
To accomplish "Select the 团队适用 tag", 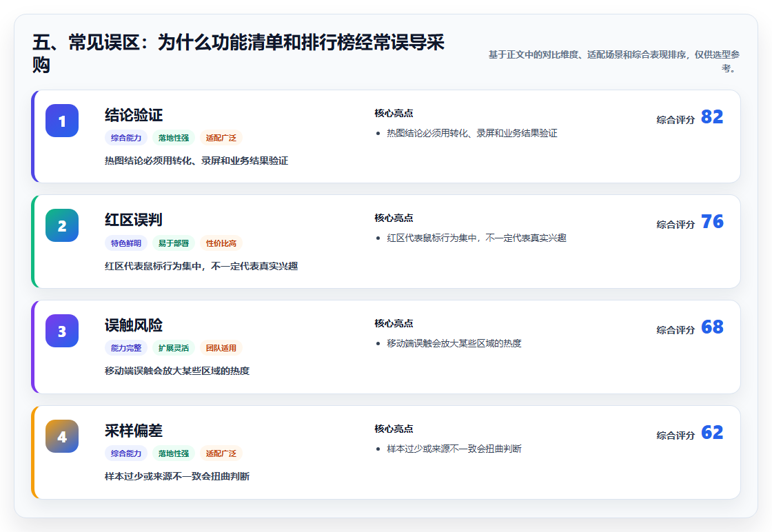I will (221, 348).
